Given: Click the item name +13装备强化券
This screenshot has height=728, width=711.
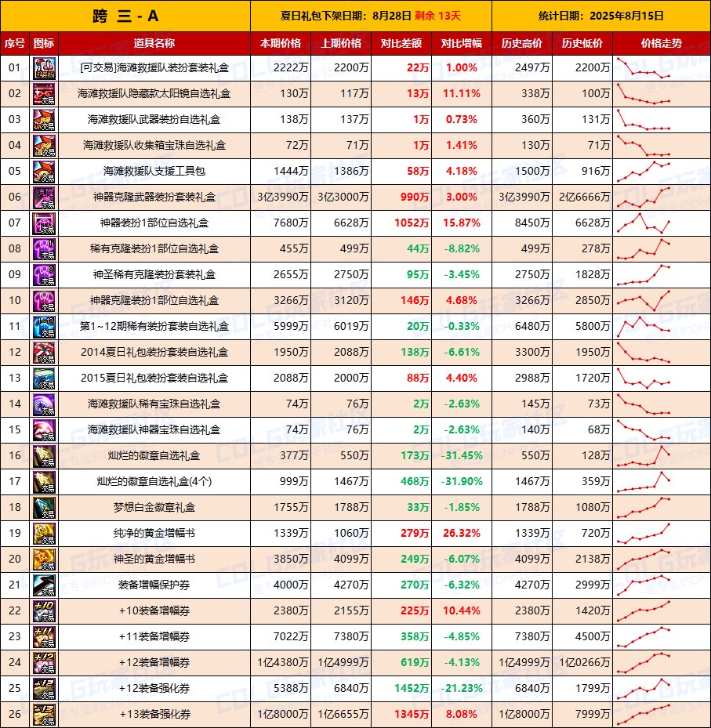Looking at the screenshot, I should [155, 715].
